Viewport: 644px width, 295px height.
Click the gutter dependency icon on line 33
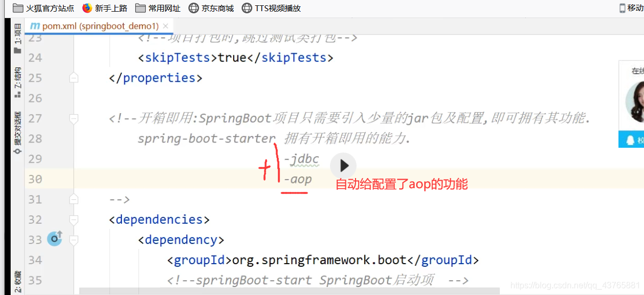pos(54,239)
